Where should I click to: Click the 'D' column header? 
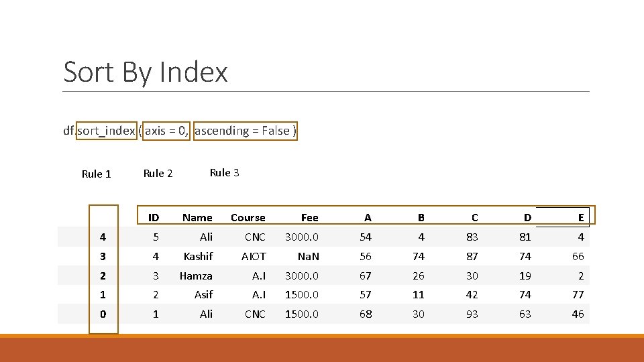pos(527,217)
